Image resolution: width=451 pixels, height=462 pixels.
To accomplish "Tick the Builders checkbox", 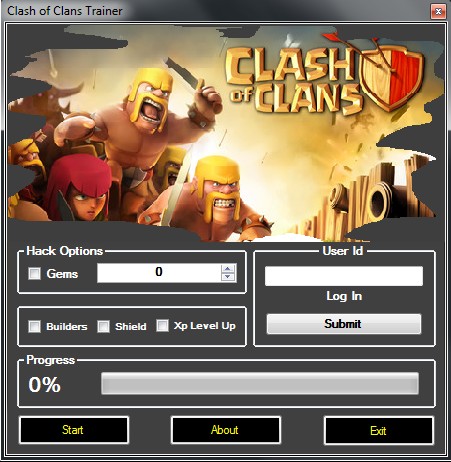I will pos(34,326).
